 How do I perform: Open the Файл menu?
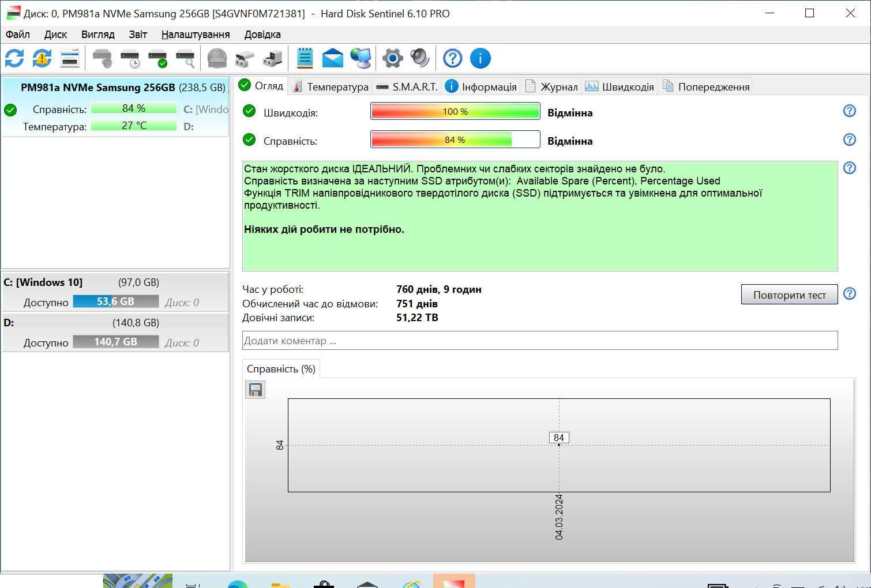[17, 35]
